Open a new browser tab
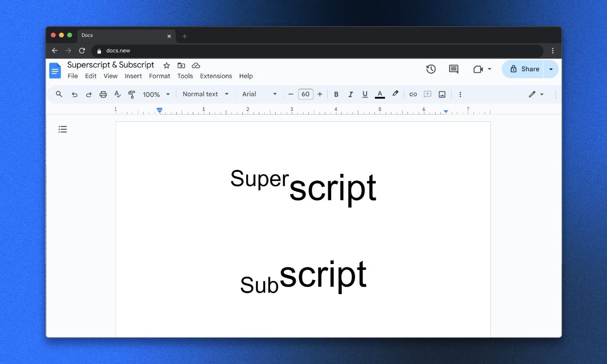This screenshot has width=607, height=364. click(185, 36)
